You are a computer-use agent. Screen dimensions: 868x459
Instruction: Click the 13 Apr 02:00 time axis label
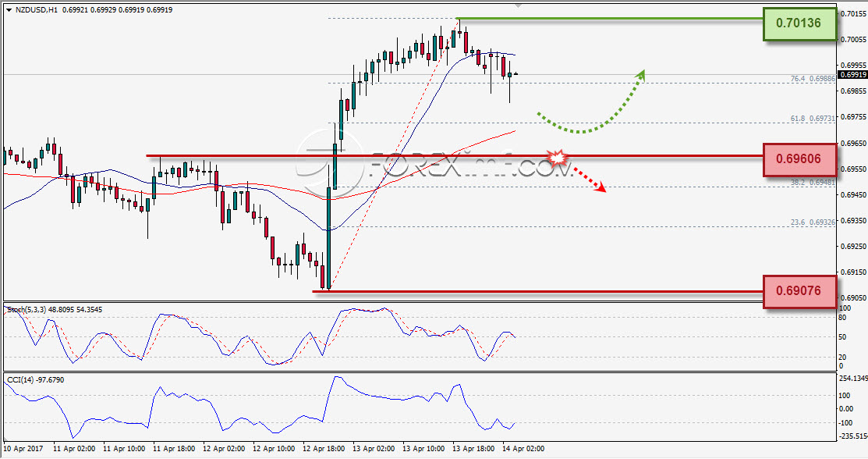[x=374, y=449]
